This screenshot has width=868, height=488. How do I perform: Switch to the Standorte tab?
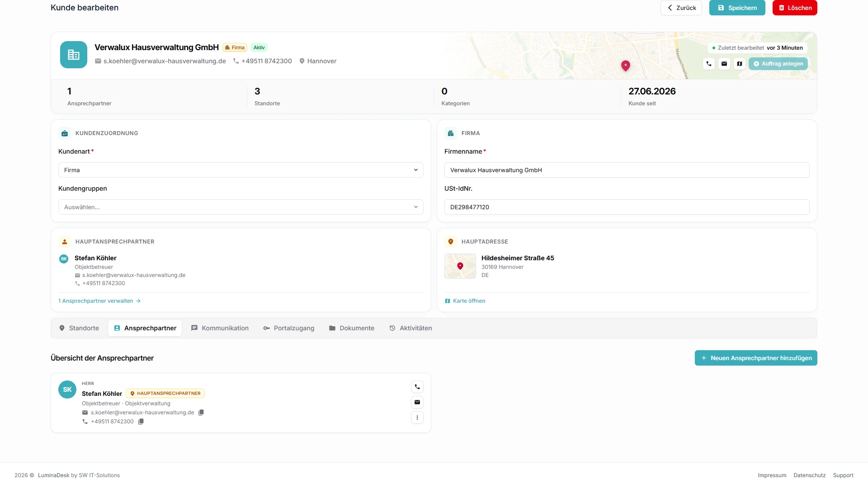click(x=79, y=328)
